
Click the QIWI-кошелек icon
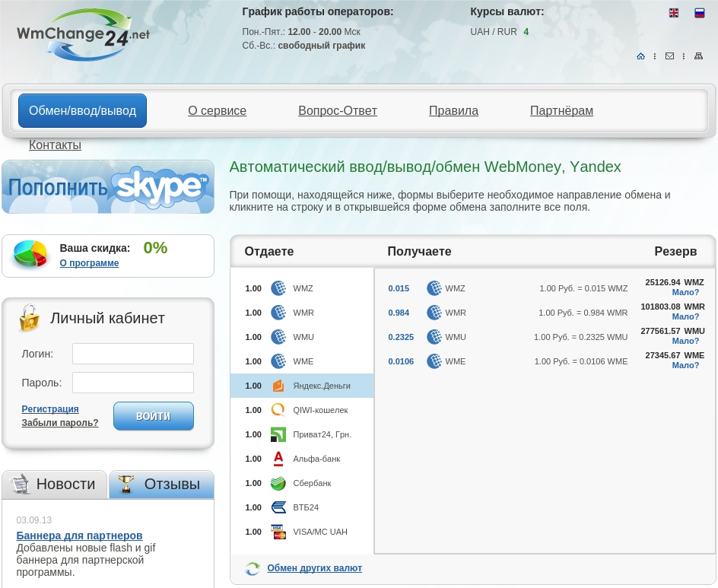(x=278, y=410)
